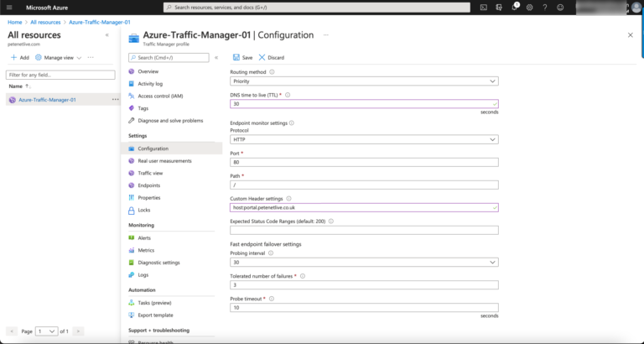Expand the Manage view menu
Viewport: 644px width, 344px height.
point(59,58)
